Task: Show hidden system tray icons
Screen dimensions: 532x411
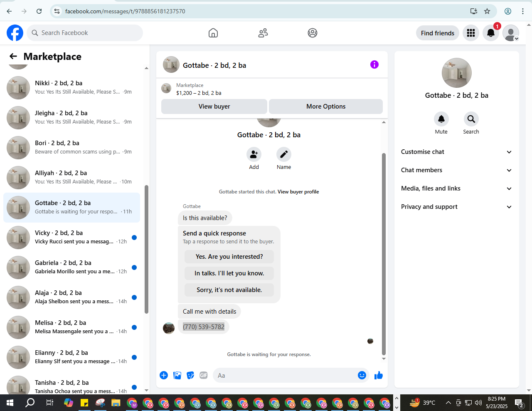Action: click(448, 403)
